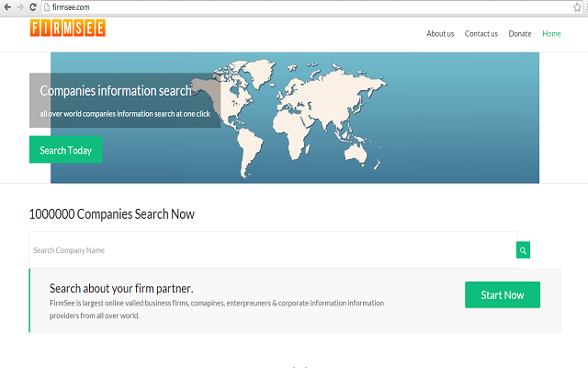Viewport: 588px width, 368px height.
Task: Open the About us page
Action: coord(440,34)
